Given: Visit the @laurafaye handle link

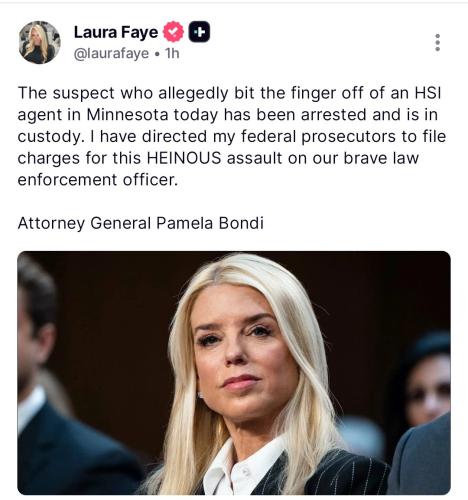Looking at the screenshot, I should 111,53.
